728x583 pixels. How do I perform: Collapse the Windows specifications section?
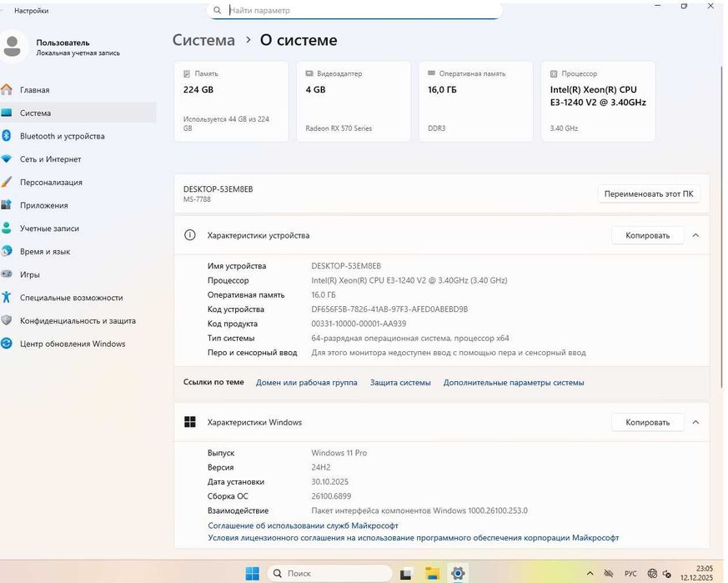pyautogui.click(x=695, y=422)
